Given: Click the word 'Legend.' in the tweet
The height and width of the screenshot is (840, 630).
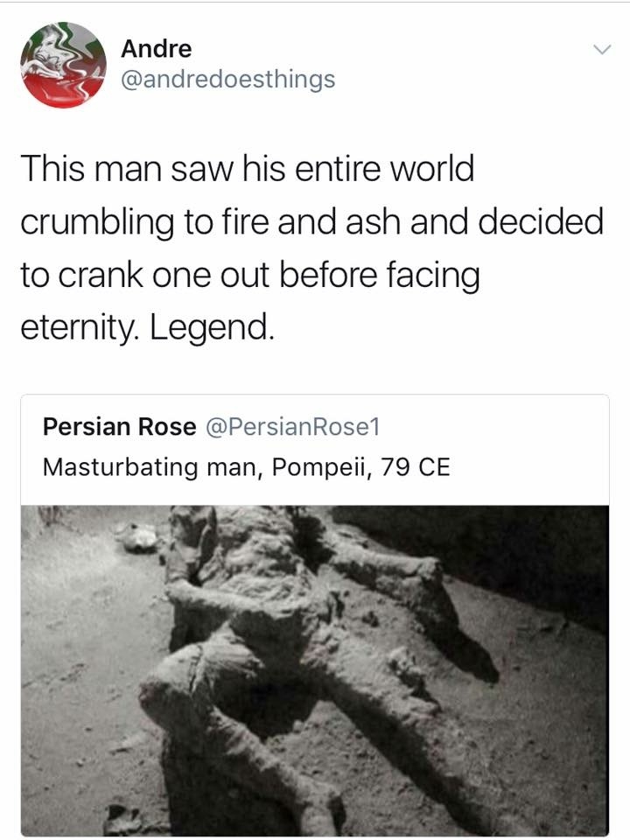Looking at the screenshot, I should 212,327.
